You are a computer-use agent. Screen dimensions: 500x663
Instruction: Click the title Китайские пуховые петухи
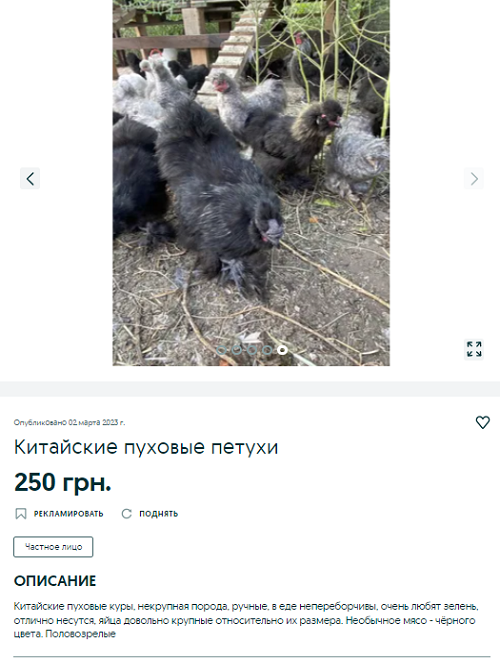pyautogui.click(x=146, y=447)
